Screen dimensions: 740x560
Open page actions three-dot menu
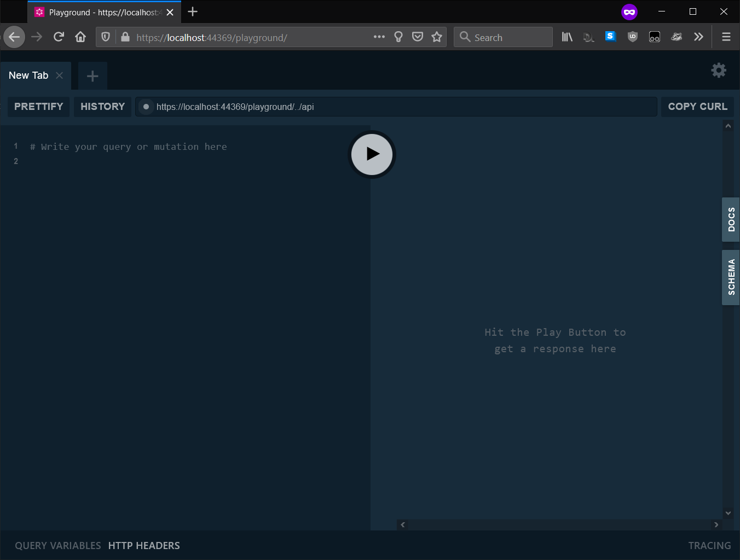click(x=379, y=37)
